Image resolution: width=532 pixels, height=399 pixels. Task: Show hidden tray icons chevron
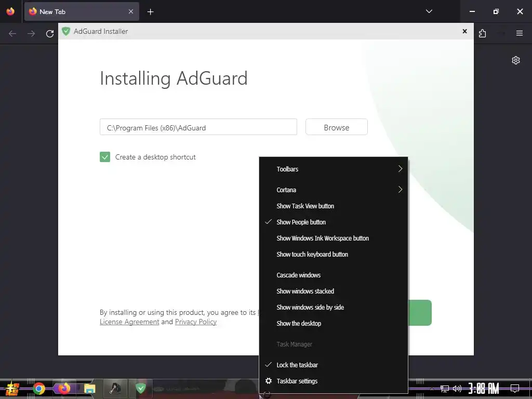432,389
